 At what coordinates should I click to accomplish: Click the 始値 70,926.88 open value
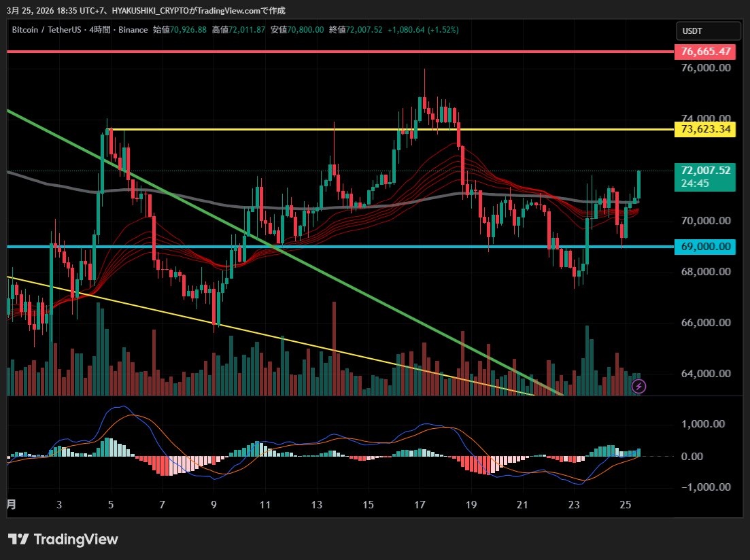pyautogui.click(x=180, y=30)
